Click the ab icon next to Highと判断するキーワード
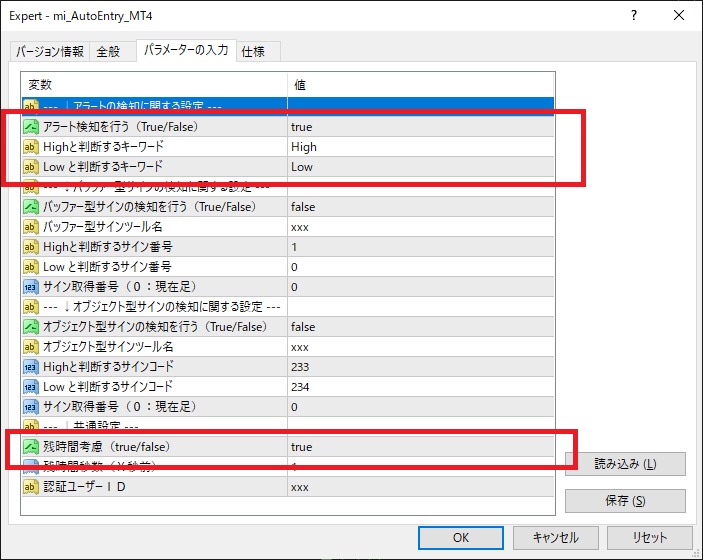The width and height of the screenshot is (703, 560). click(x=31, y=147)
